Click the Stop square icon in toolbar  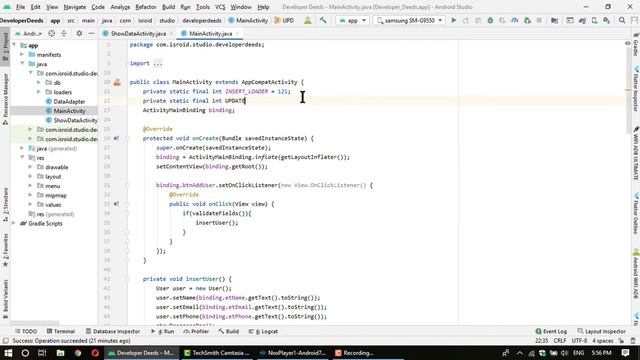tap(539, 20)
